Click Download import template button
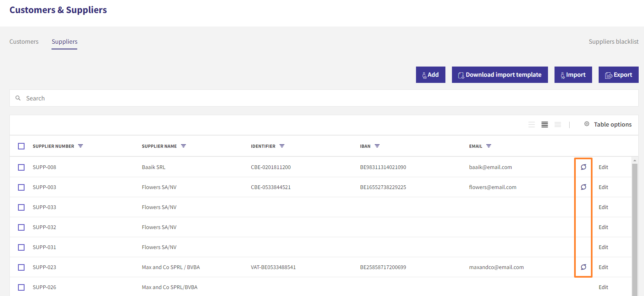Viewport: 644px width, 296px height. coord(500,75)
